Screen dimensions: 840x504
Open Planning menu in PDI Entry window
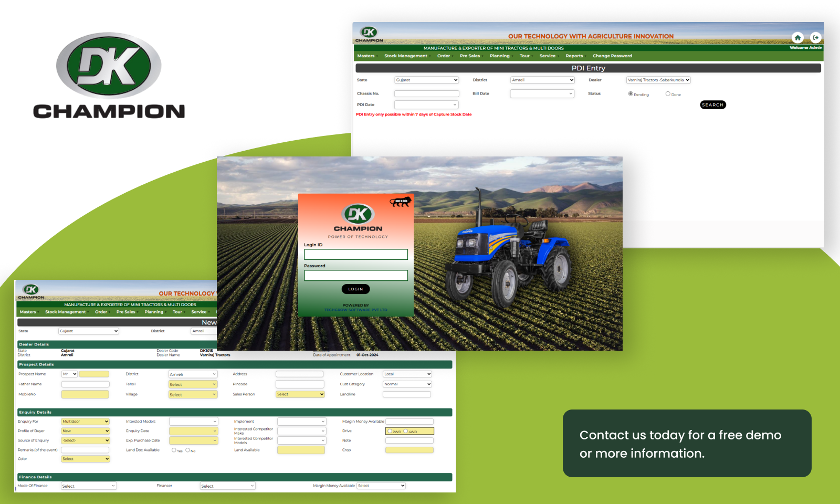[501, 56]
